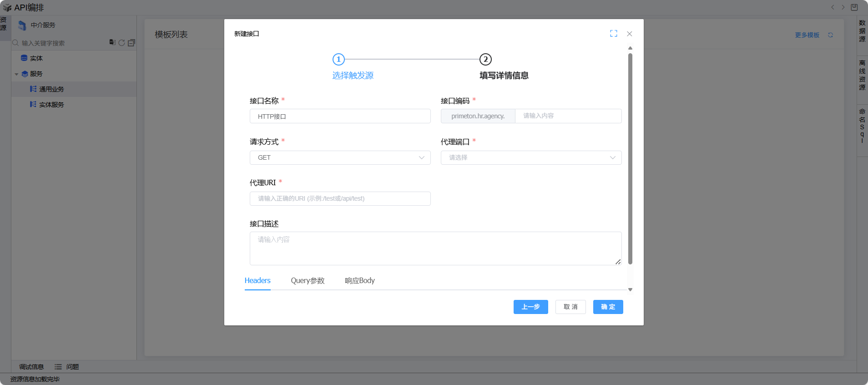This screenshot has height=385, width=868.
Task: Click the refresh icon in resource panel
Action: (x=121, y=43)
